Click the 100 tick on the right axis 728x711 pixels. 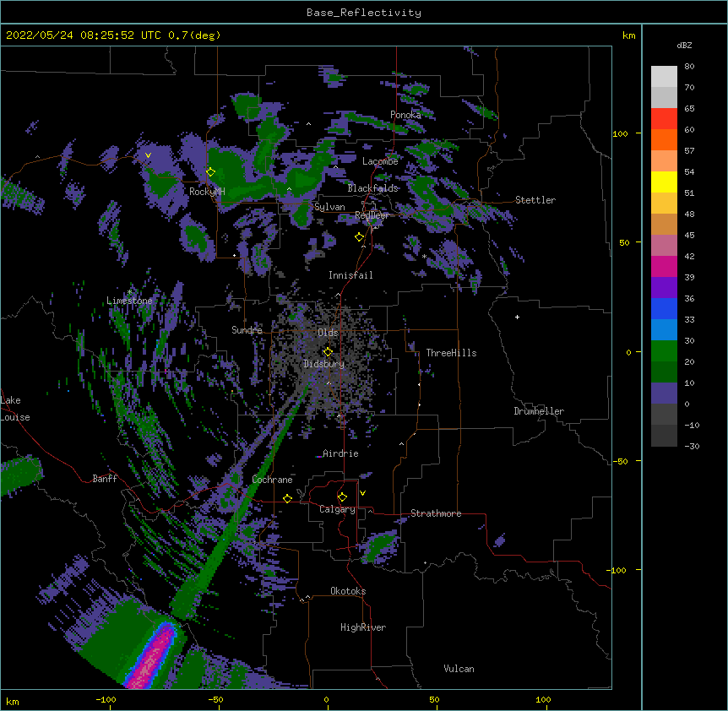pyautogui.click(x=620, y=134)
